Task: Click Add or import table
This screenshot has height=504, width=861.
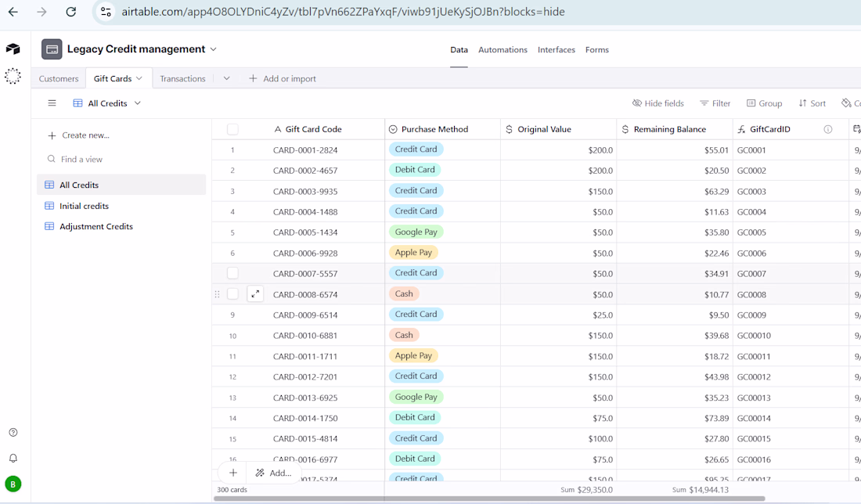Action: [283, 78]
